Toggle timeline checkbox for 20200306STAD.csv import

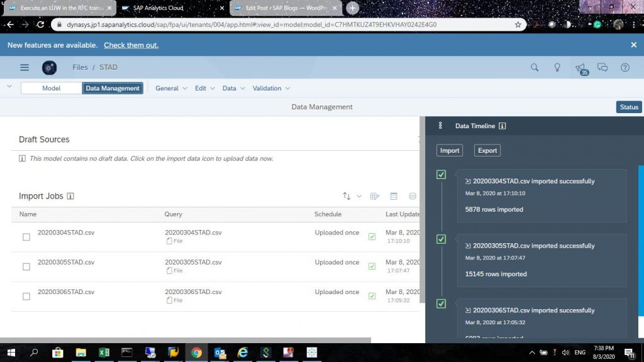pos(441,304)
